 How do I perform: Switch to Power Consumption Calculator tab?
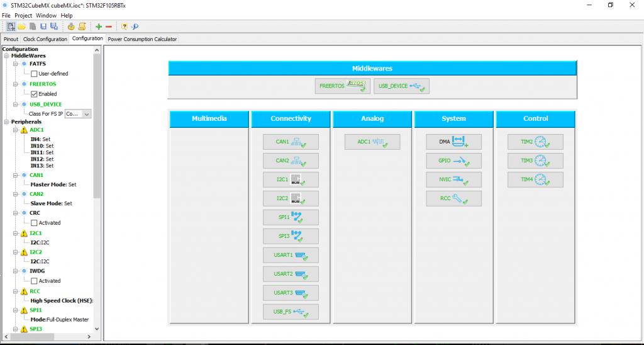point(142,39)
